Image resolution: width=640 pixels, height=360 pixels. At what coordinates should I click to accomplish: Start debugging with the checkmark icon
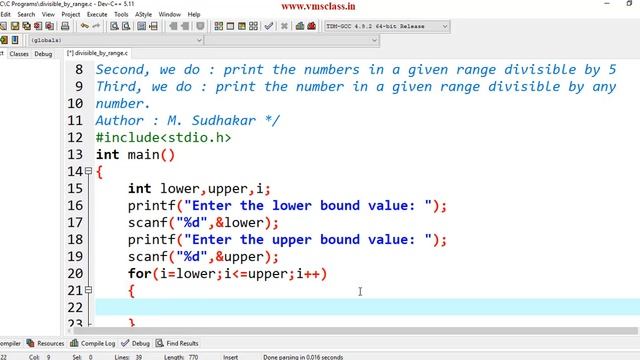[269, 26]
